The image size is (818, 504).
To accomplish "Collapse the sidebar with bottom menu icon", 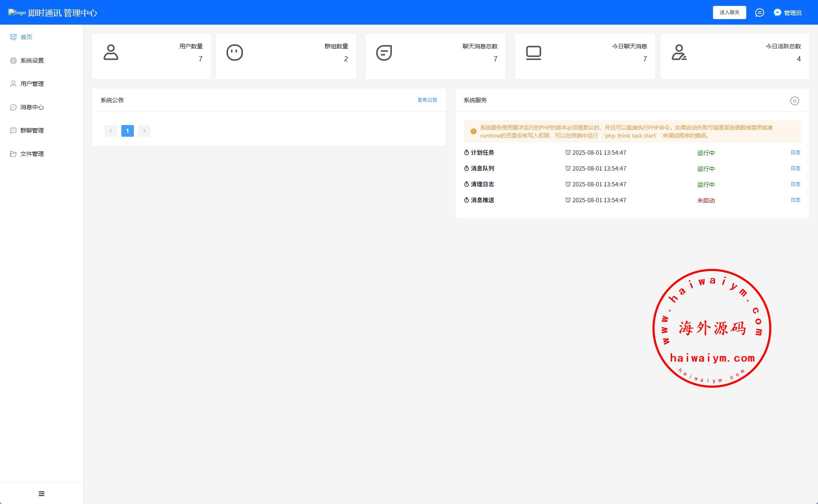I will click(x=41, y=494).
